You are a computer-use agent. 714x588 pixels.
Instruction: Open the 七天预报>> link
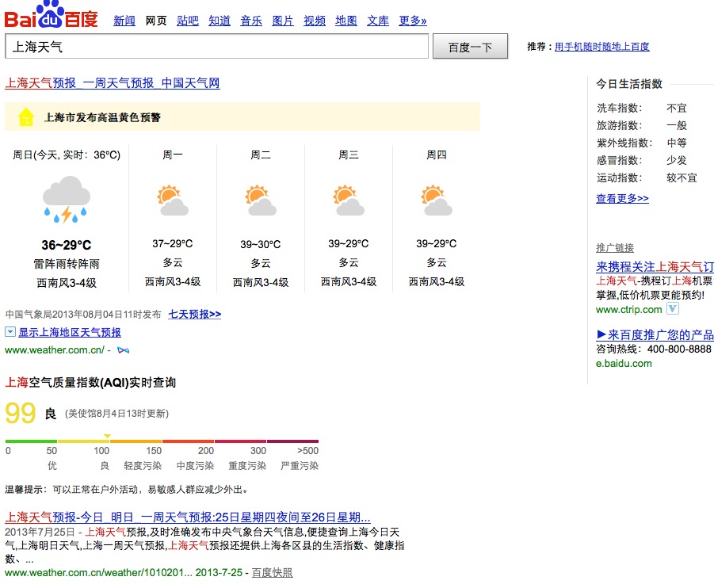(x=195, y=314)
